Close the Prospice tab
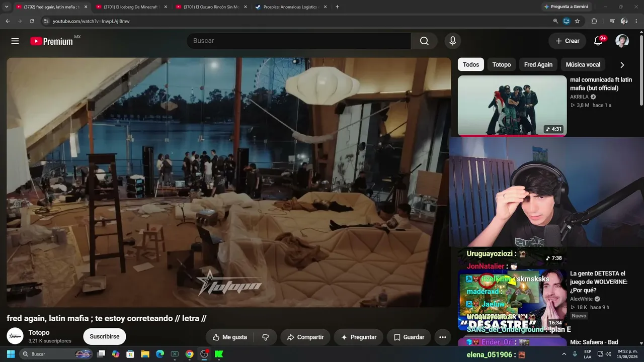 point(325,7)
